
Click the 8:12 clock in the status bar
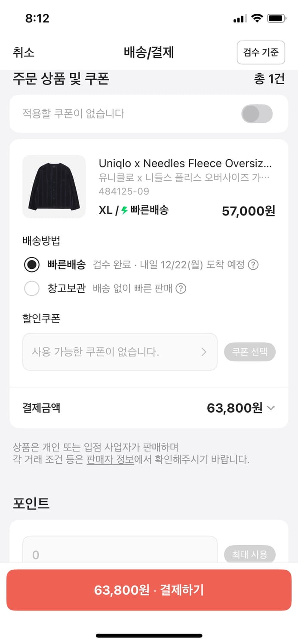coord(37,18)
